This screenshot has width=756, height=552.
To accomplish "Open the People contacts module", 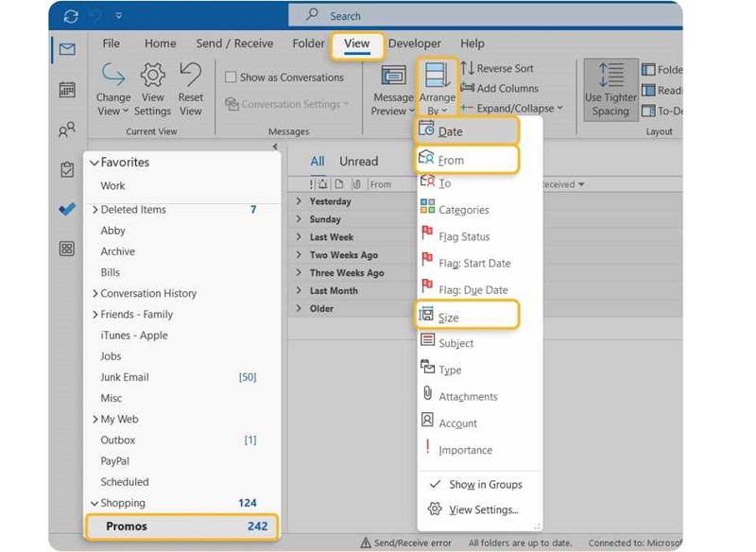I will pos(67,129).
